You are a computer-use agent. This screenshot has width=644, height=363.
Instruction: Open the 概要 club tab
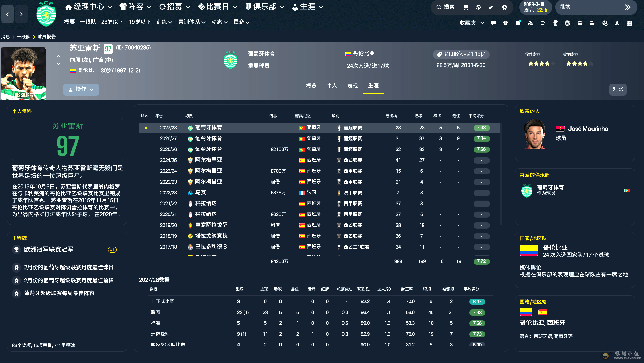pyautogui.click(x=69, y=22)
